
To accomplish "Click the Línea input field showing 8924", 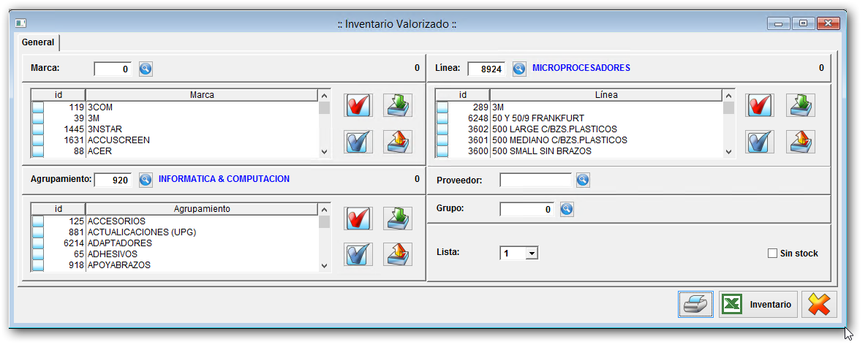I will pos(486,69).
